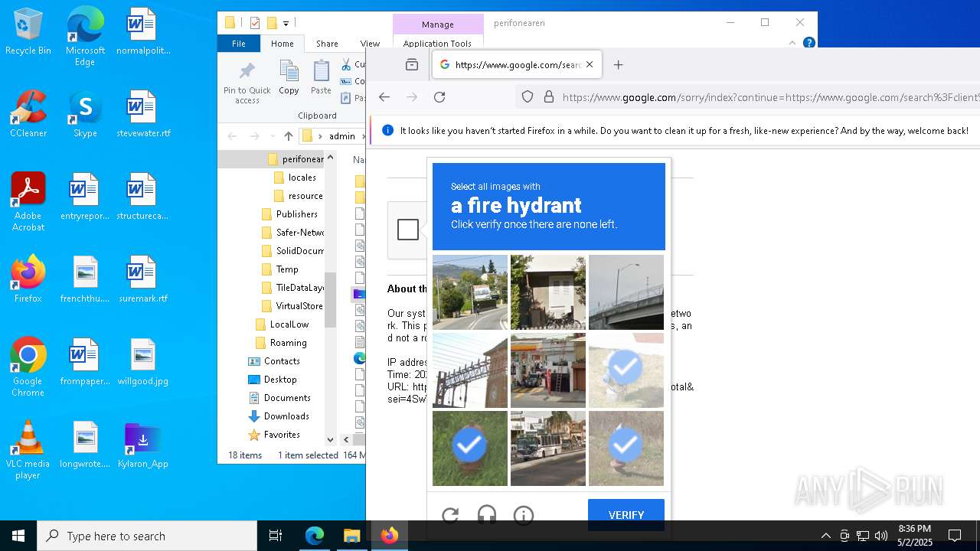Go back in Firefox

tap(384, 97)
